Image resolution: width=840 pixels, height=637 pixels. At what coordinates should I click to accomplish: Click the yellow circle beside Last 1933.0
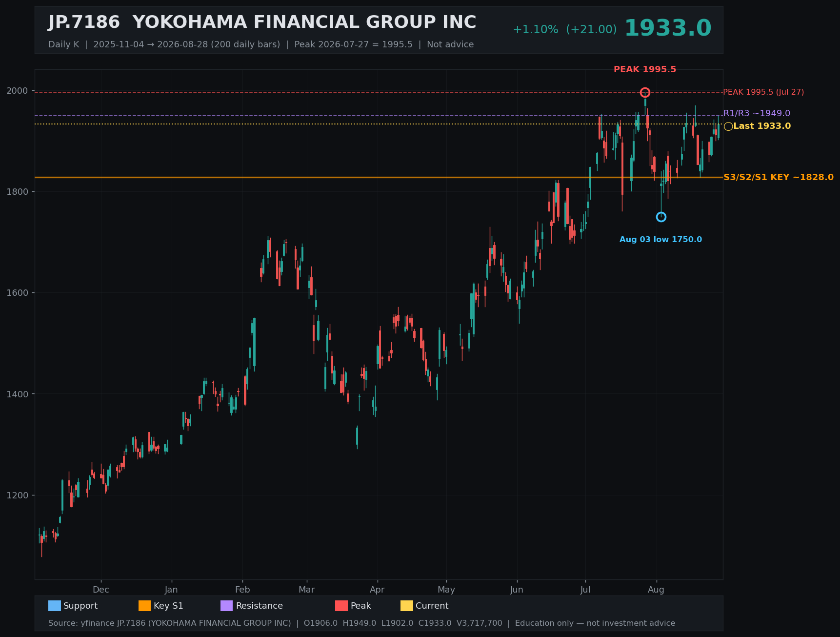(728, 126)
